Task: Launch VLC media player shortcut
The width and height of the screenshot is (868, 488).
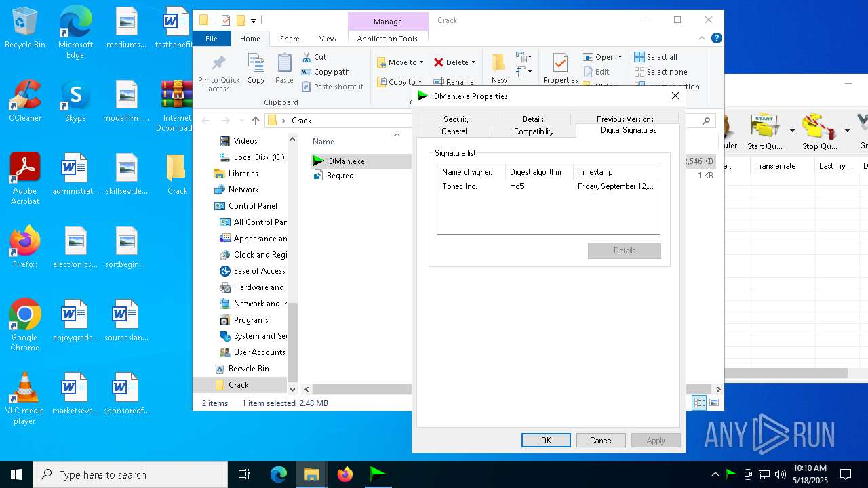Action: tap(25, 399)
